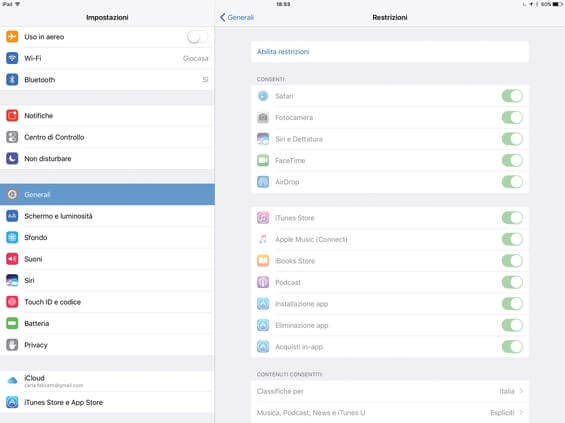Tap the Sfondo label in sidebar

(x=36, y=237)
